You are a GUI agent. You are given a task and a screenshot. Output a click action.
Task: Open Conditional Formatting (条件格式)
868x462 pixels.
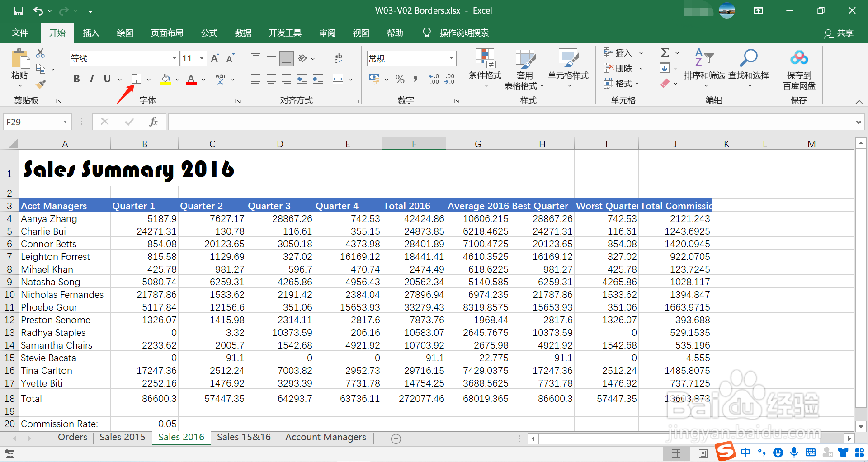click(x=485, y=69)
